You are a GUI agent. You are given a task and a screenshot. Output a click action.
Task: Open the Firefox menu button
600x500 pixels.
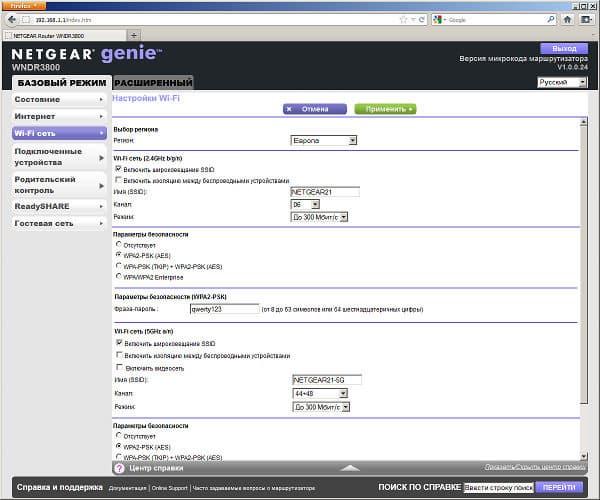23,5
